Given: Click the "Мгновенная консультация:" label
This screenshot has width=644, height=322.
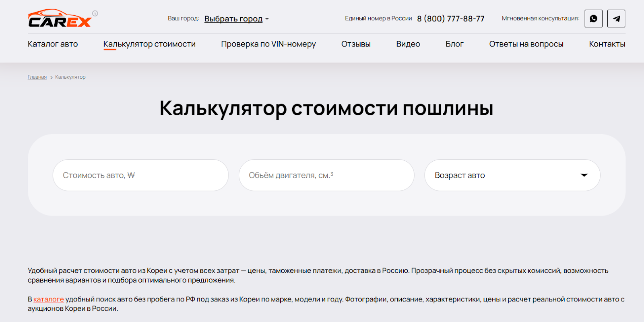Looking at the screenshot, I should pyautogui.click(x=541, y=19).
